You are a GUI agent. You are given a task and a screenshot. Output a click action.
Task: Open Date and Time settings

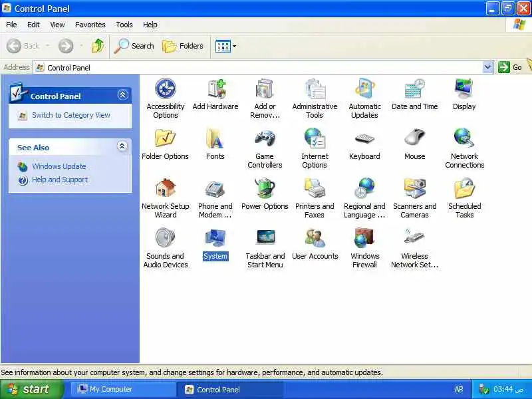click(x=414, y=94)
